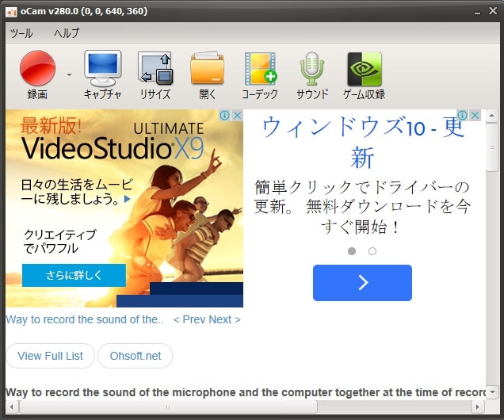Open the ツール menu
The height and width of the screenshot is (420, 504).
(x=21, y=33)
